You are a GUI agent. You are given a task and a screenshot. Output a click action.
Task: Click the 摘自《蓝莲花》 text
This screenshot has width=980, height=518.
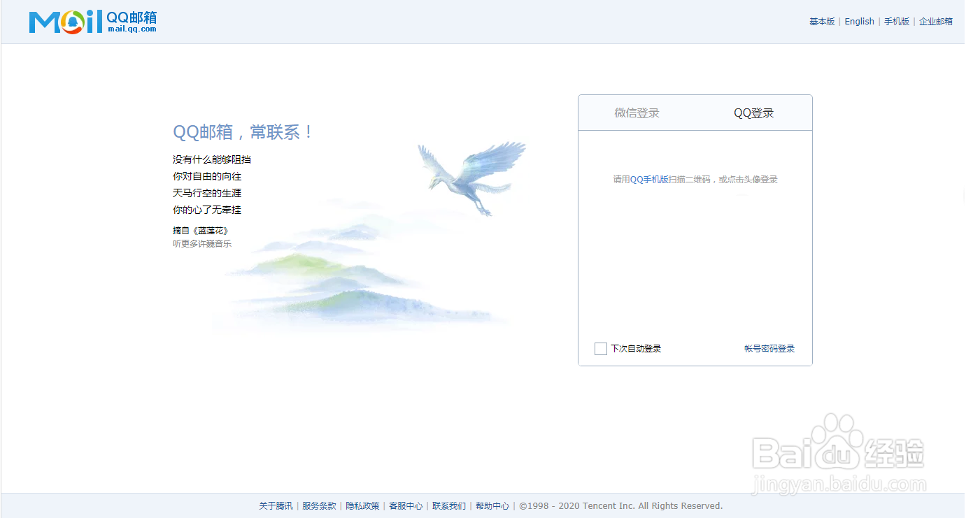click(201, 231)
